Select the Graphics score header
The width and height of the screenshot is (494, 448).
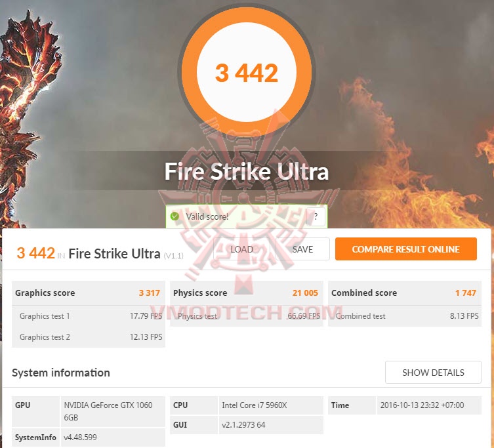89,293
